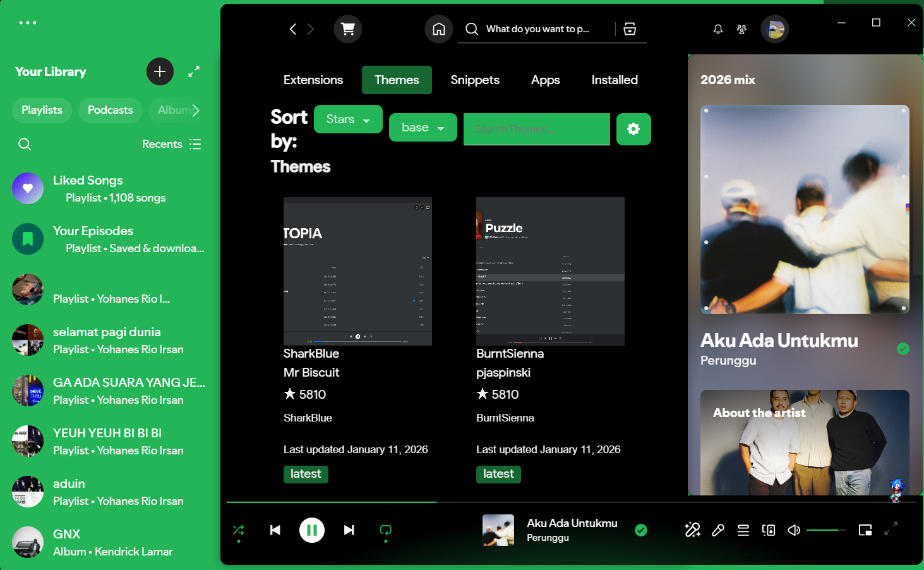Open the Recents sort options
Screen dimensions: 924x570
point(171,144)
